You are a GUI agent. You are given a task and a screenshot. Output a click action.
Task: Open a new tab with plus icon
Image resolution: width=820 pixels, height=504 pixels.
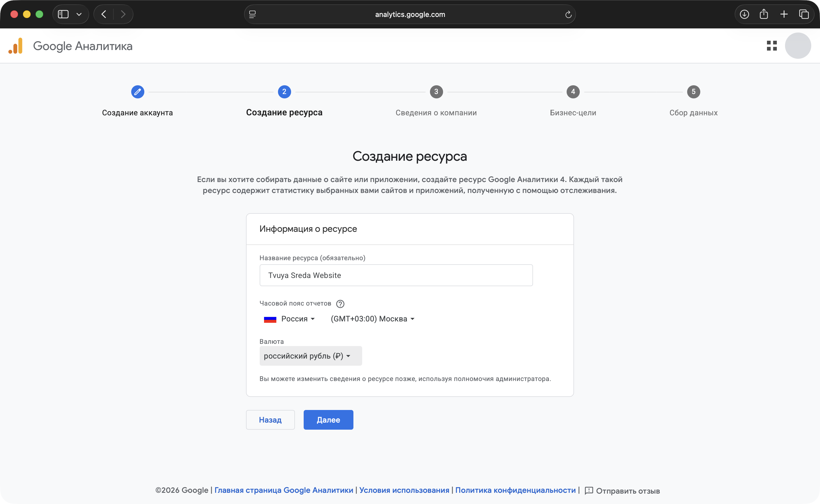click(784, 14)
